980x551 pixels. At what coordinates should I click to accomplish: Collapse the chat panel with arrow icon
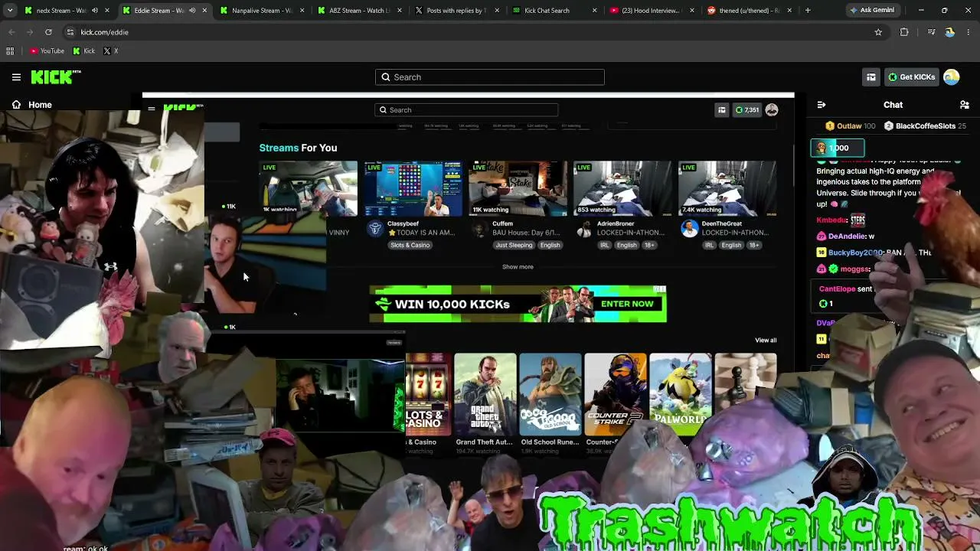[822, 105]
